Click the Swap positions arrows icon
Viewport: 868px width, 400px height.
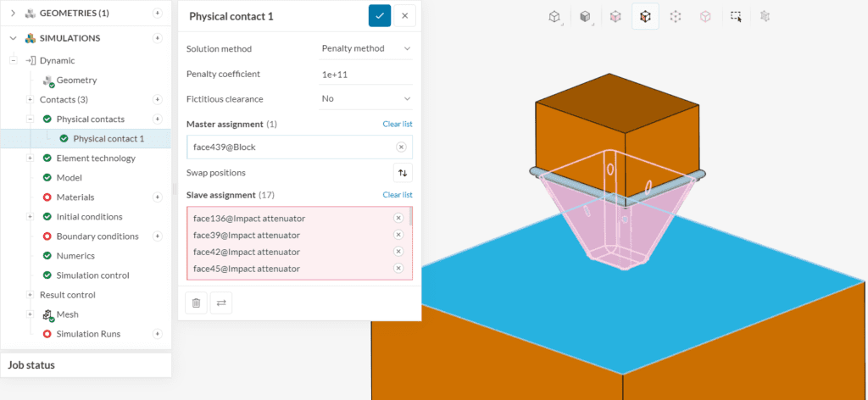403,173
